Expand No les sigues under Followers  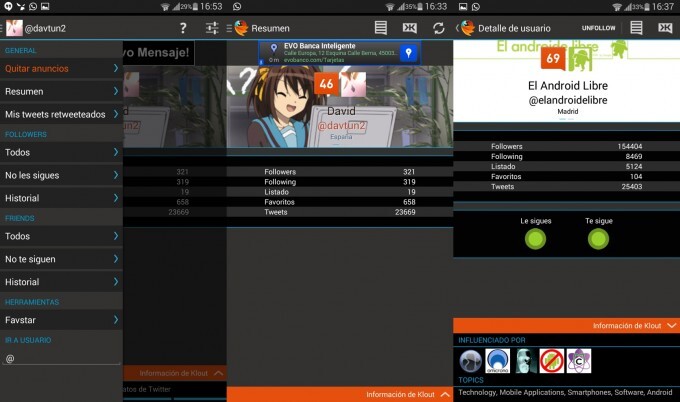60,175
